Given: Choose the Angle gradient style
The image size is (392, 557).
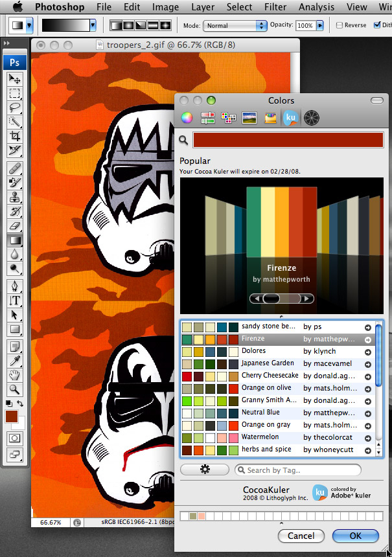Looking at the screenshot, I should click(141, 25).
